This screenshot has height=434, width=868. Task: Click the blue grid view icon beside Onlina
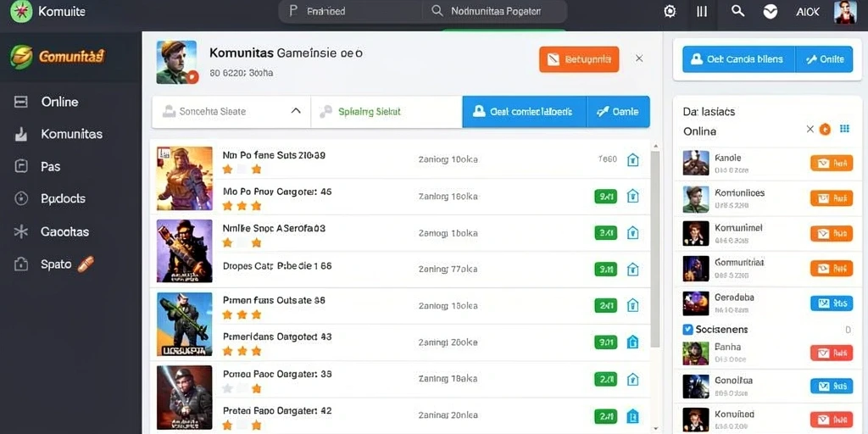(x=844, y=129)
